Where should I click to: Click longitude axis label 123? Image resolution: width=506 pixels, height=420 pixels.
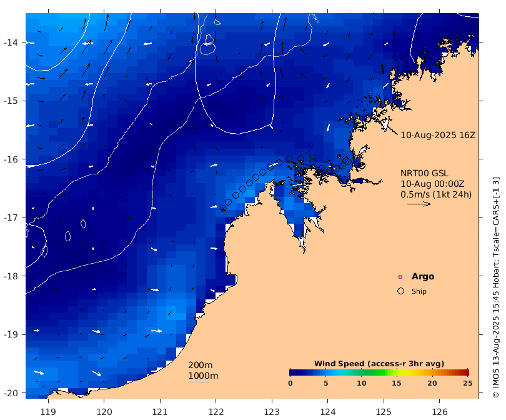(x=272, y=412)
